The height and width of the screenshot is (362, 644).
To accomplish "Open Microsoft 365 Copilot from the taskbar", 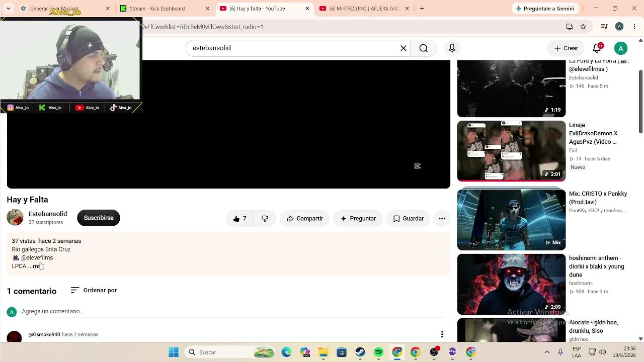I will [305, 352].
